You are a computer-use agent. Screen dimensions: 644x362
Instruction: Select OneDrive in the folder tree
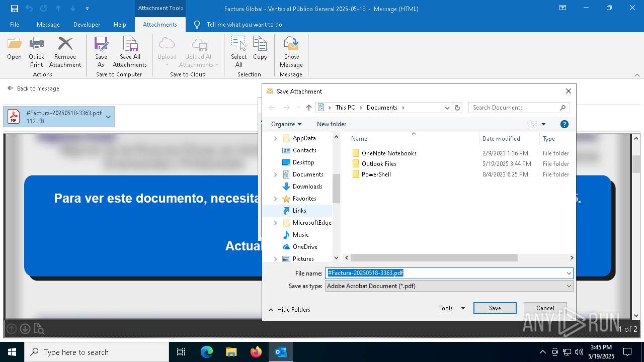pos(305,247)
